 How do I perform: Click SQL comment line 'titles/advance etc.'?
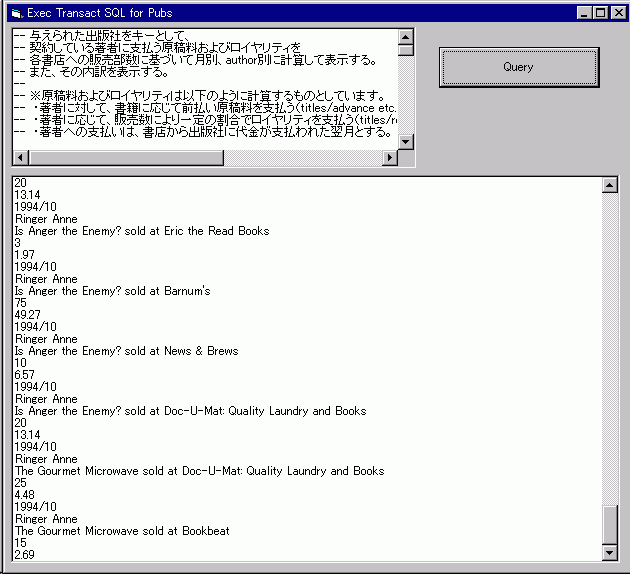(x=205, y=108)
